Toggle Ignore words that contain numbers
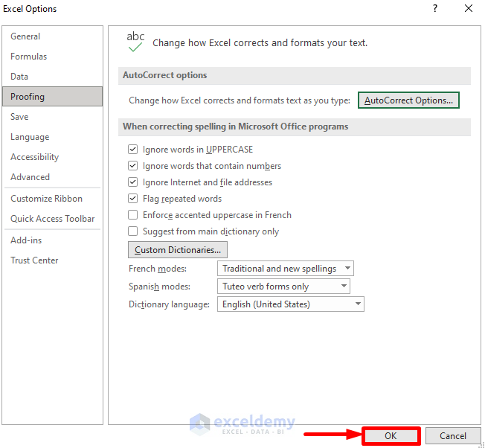Screen dimensions: 485x448 (x=132, y=166)
